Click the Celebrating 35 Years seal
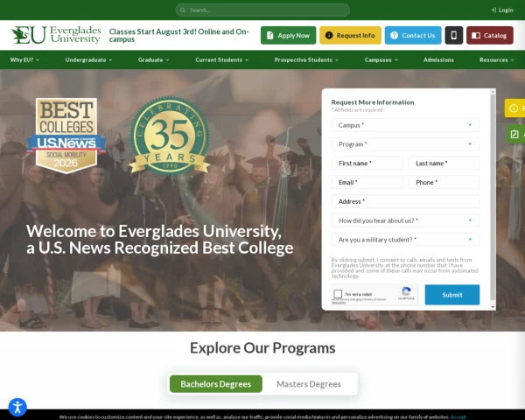Image resolution: width=525 pixels, height=420 pixels. (x=170, y=136)
